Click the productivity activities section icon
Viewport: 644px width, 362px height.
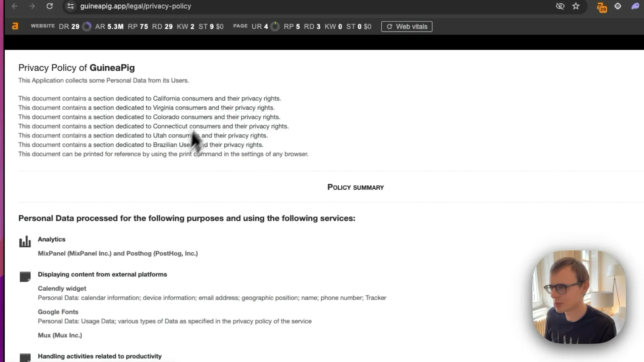[25, 358]
